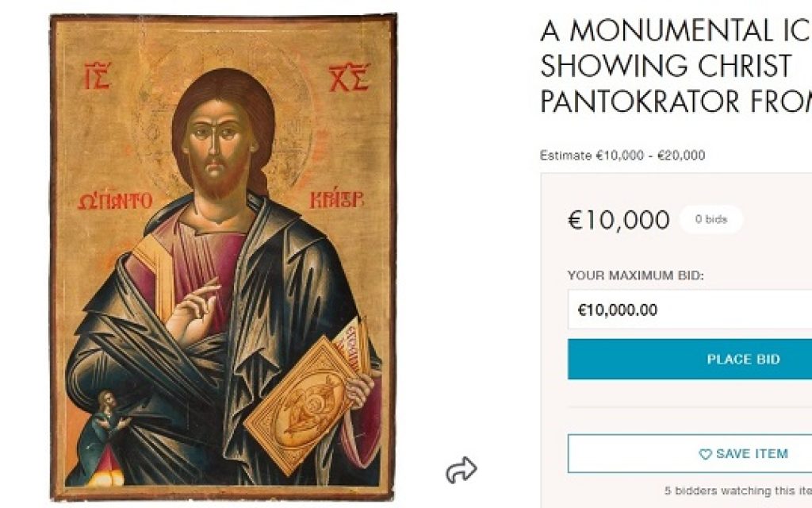Click the Save Item button text
812x508 pixels.
751,454
